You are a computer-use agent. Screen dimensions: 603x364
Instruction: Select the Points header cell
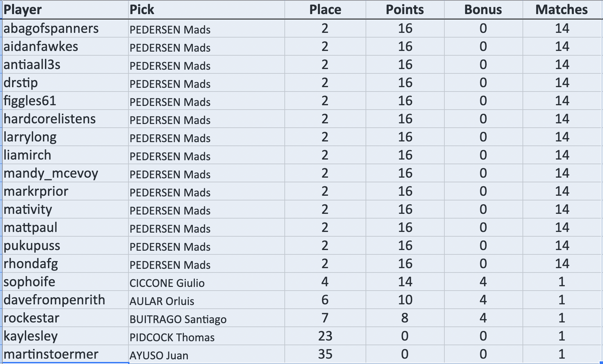(x=405, y=10)
